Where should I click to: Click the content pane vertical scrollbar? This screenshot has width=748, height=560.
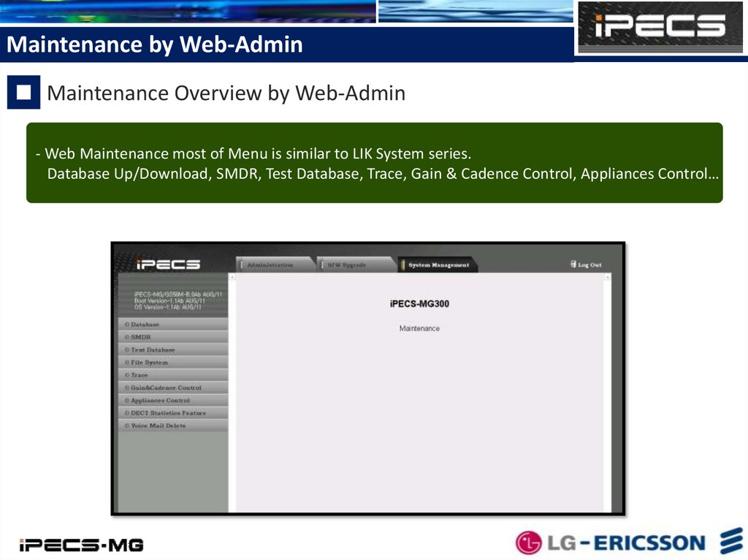point(607,393)
